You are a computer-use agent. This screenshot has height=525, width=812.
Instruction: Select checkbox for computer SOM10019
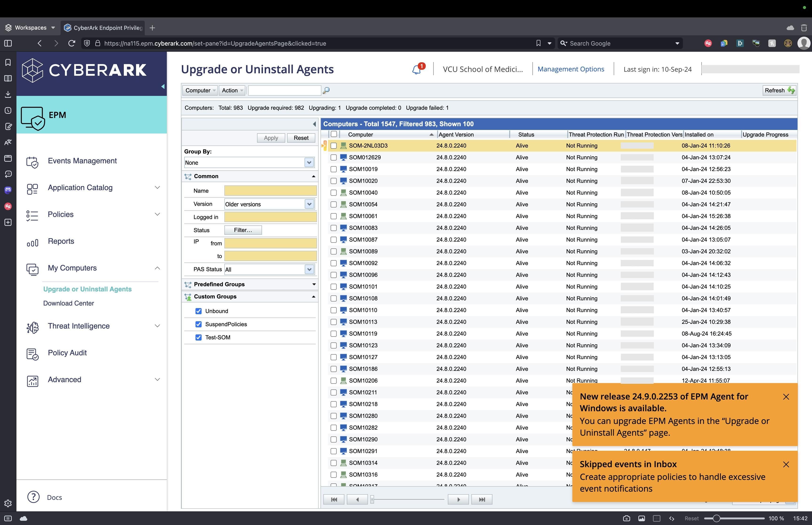tap(334, 169)
